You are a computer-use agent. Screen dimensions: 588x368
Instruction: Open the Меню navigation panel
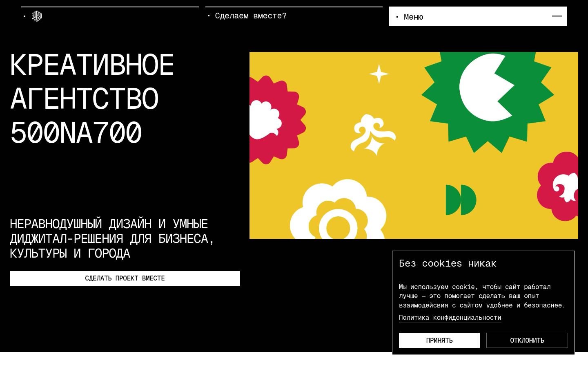478,16
